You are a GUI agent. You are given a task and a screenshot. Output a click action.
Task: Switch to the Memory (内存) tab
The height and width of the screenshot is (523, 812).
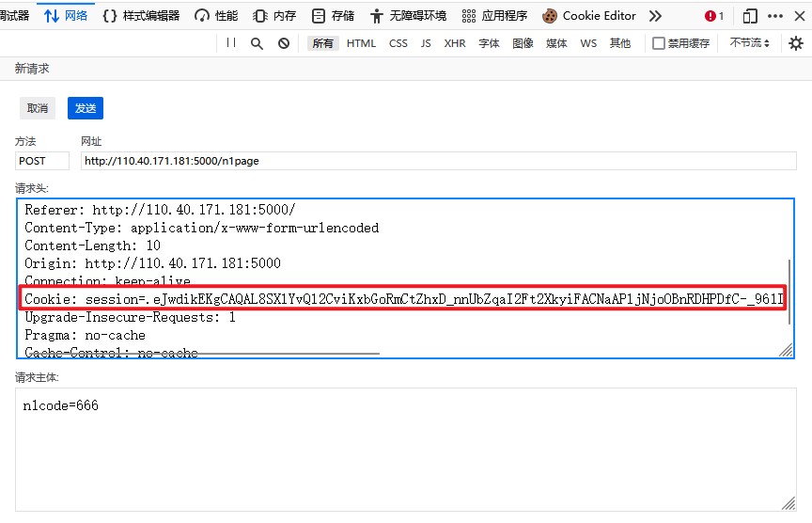click(274, 16)
